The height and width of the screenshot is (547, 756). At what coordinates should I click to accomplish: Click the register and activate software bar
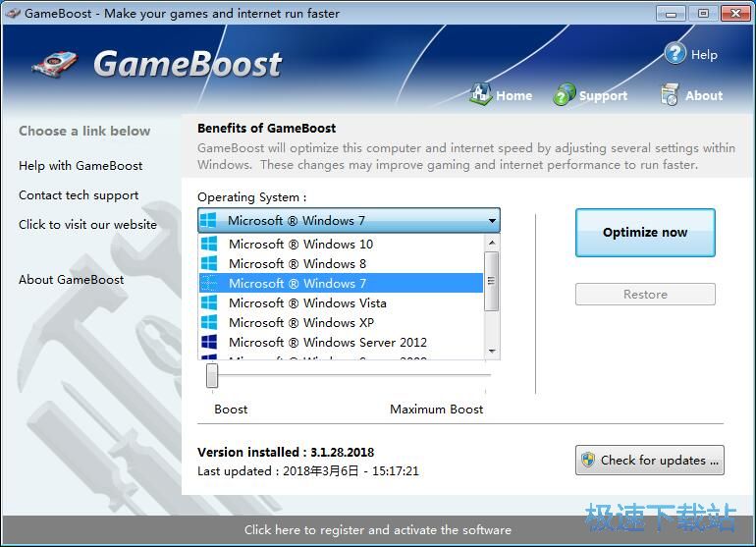point(378,529)
